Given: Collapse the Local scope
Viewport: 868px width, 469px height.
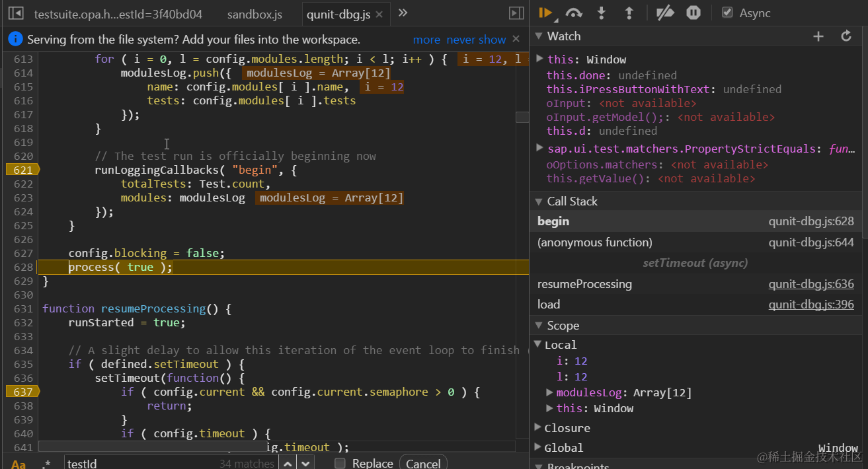Looking at the screenshot, I should point(537,345).
